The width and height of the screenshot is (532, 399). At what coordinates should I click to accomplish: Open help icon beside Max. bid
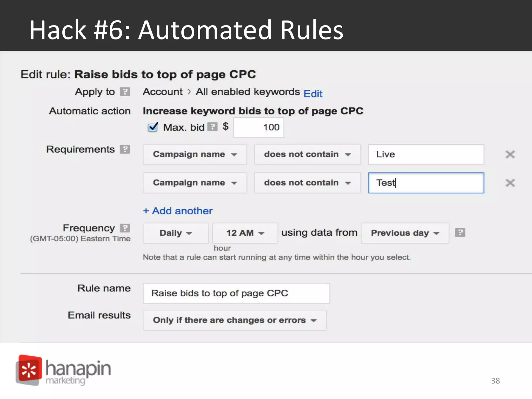click(x=212, y=127)
